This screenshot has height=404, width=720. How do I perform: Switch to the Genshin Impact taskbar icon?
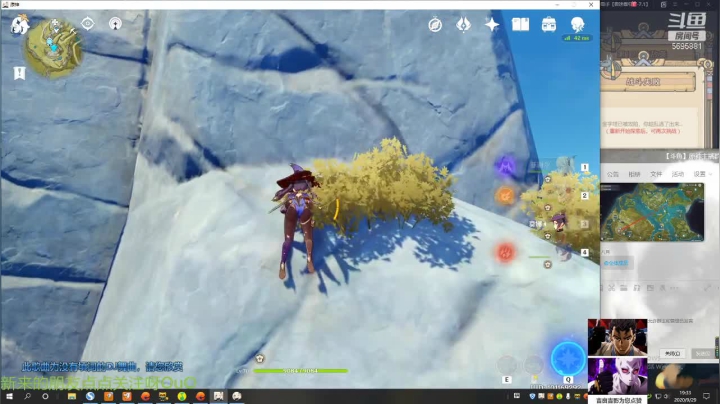click(x=219, y=396)
